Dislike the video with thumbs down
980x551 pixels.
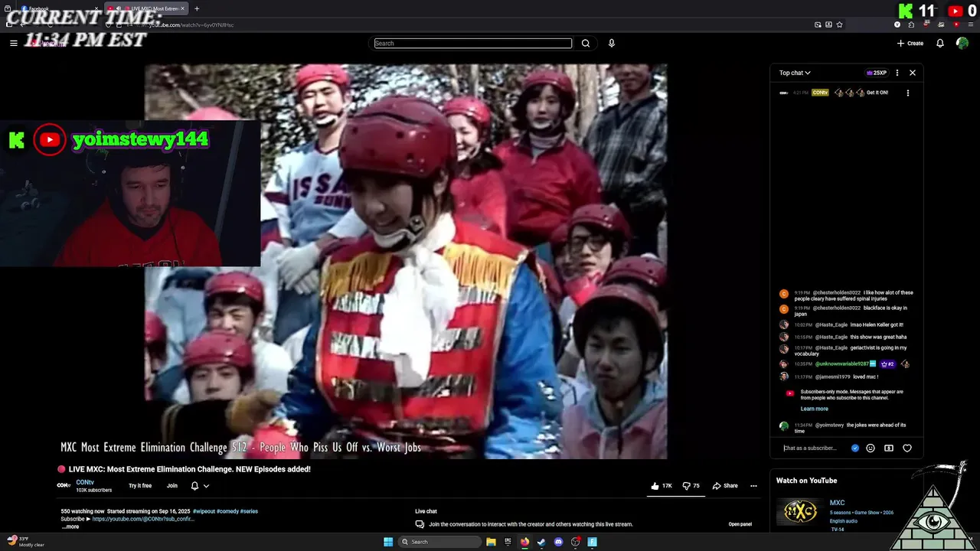691,486
